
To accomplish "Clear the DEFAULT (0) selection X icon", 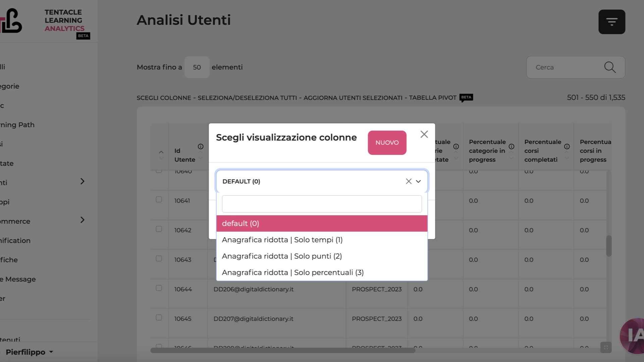I will click(x=409, y=181).
